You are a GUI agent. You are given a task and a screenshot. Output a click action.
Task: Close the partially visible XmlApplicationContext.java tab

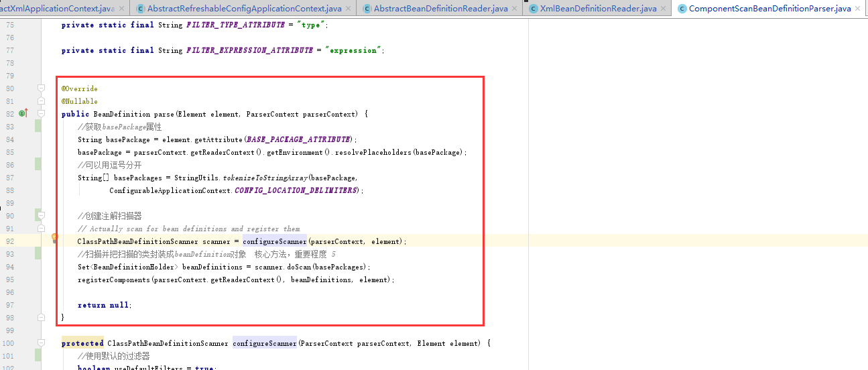(121, 9)
